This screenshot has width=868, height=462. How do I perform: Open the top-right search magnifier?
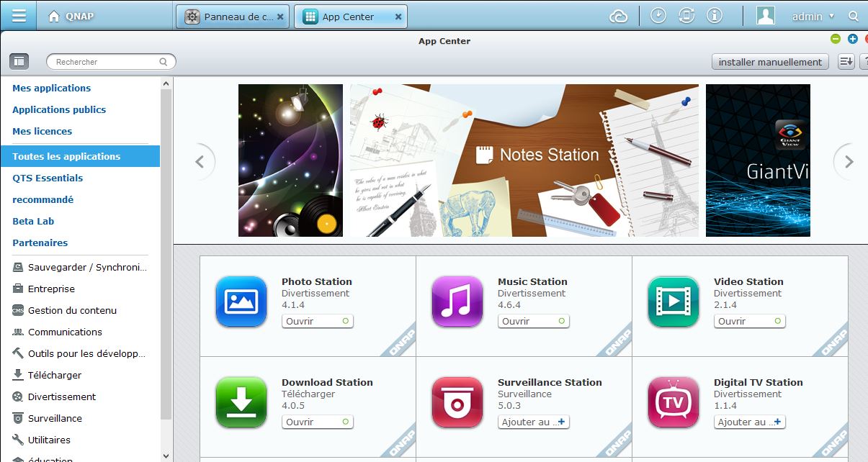click(x=854, y=16)
